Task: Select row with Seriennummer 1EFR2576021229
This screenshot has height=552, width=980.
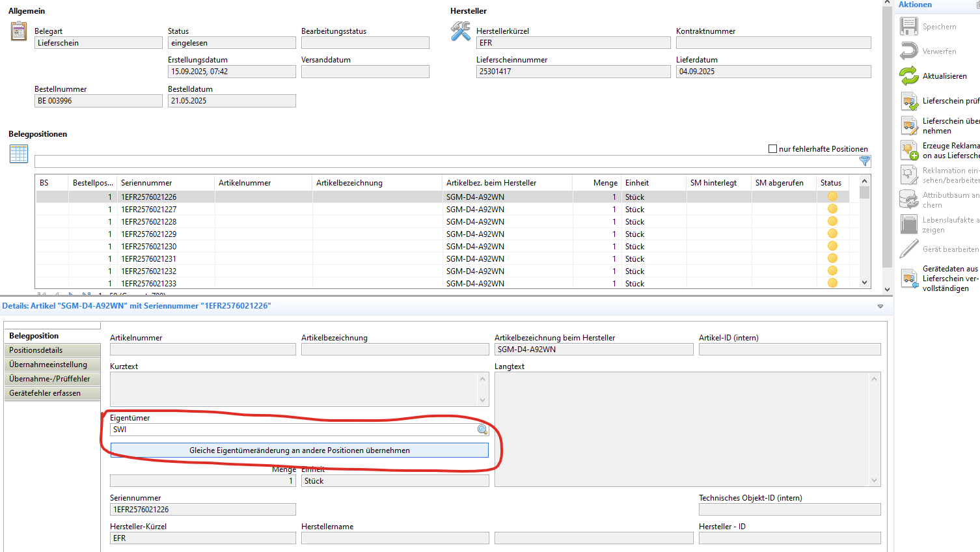Action: [x=149, y=234]
